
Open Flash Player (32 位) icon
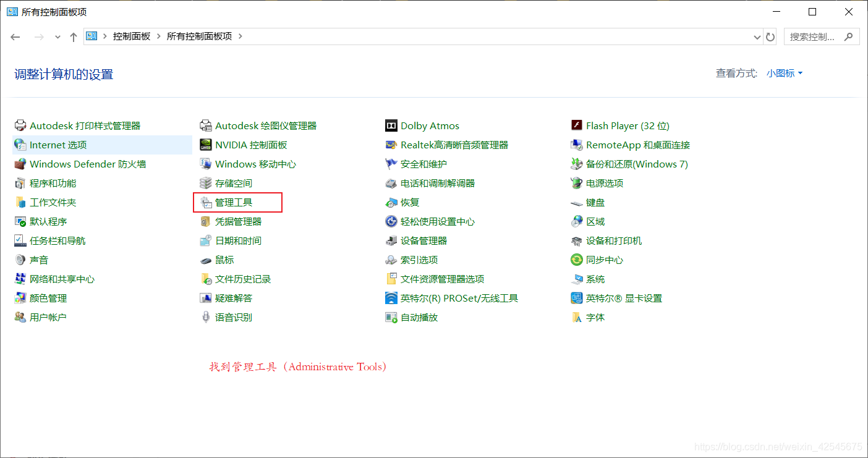(577, 126)
